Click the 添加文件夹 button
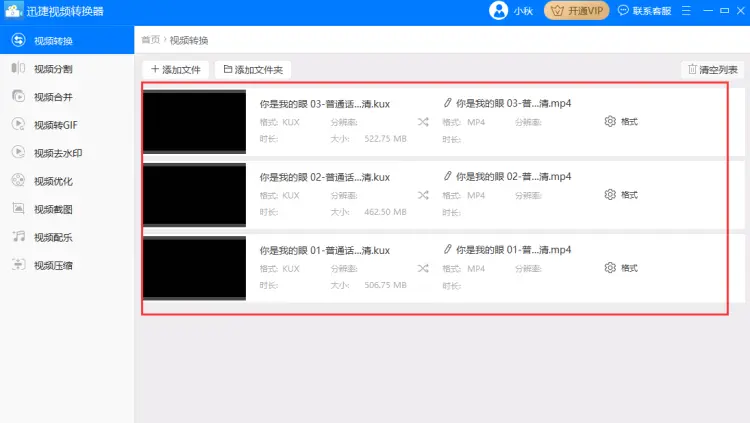 click(253, 69)
